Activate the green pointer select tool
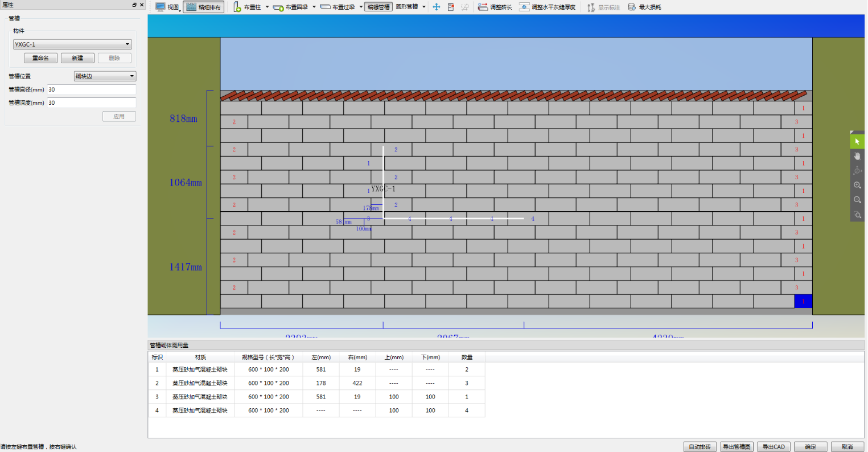This screenshot has height=452, width=868. (857, 141)
